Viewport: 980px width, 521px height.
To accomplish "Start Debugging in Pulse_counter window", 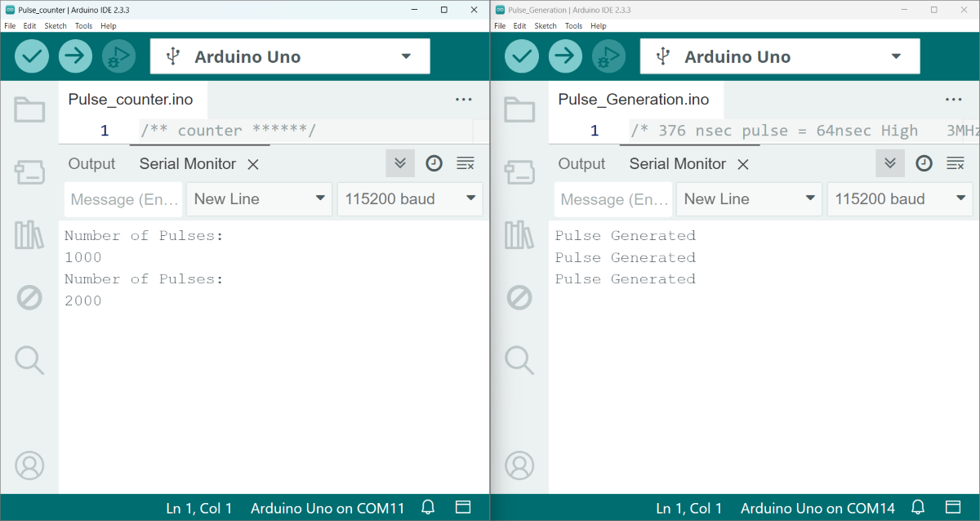I will [119, 56].
